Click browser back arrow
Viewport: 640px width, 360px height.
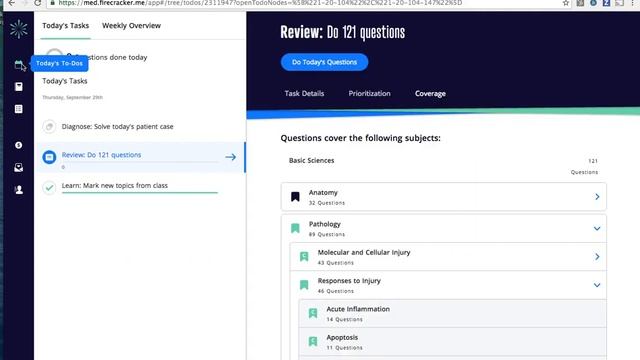coord(11,3)
